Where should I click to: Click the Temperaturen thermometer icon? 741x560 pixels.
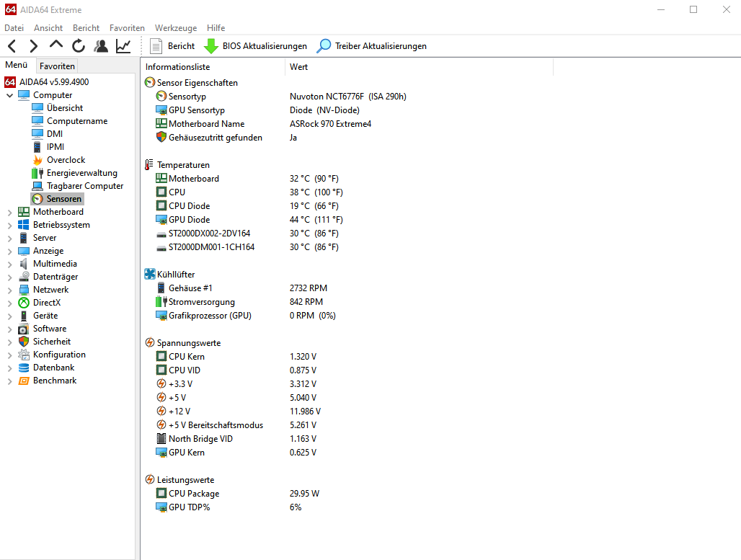coord(149,164)
